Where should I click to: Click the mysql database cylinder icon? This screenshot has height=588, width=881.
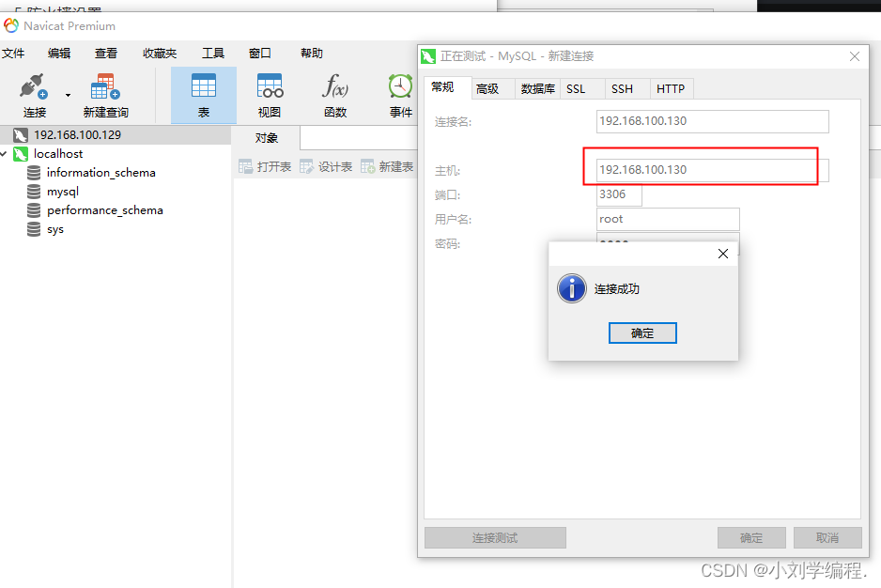pyautogui.click(x=34, y=192)
